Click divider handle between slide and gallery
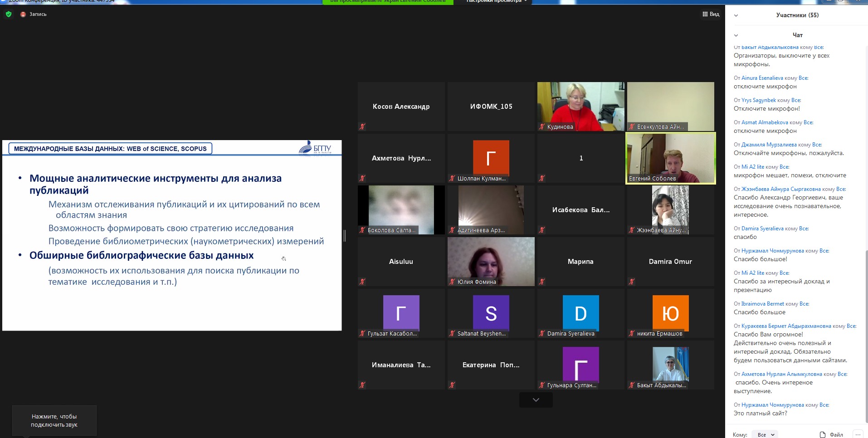 pyautogui.click(x=345, y=235)
